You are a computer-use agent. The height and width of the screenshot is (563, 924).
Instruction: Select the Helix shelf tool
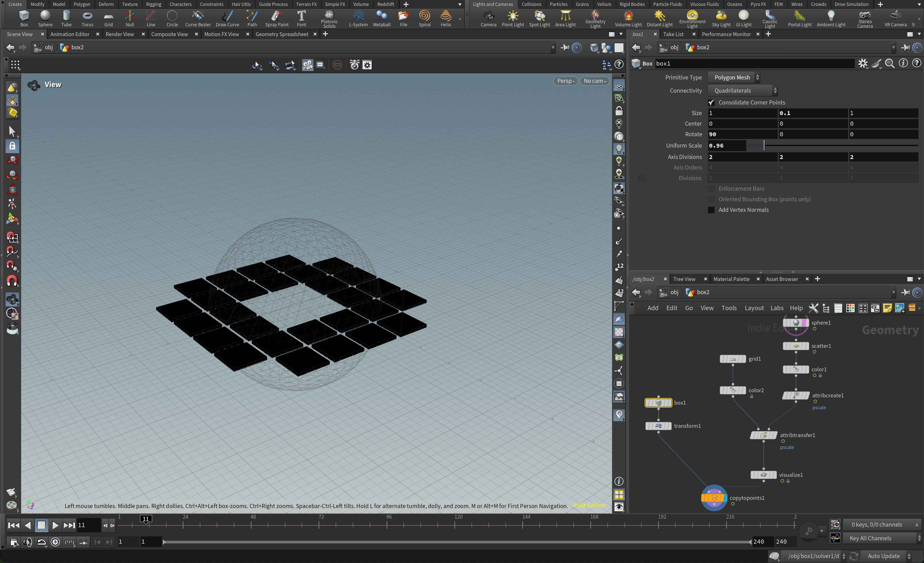[x=445, y=18]
